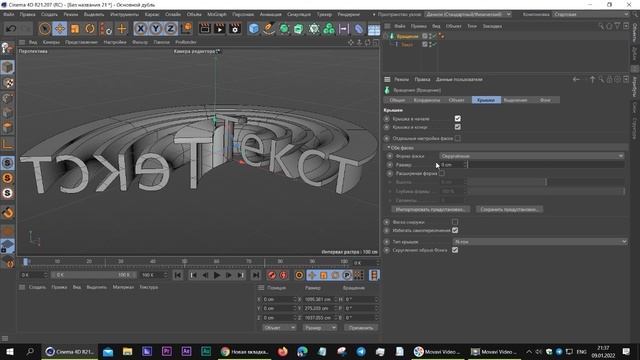Enable Отдельные настройки фаски checkbox
Image resolution: width=640 pixels, height=360 pixels.
458,138
